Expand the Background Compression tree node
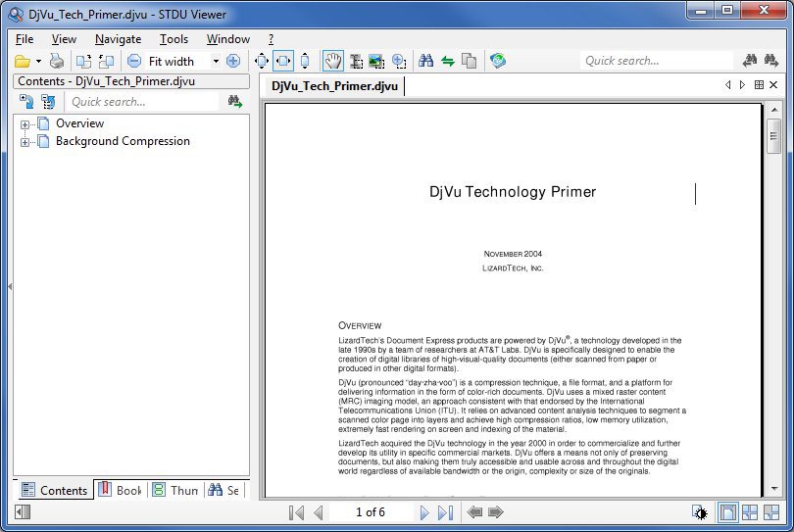The width and height of the screenshot is (794, 532). click(25, 142)
